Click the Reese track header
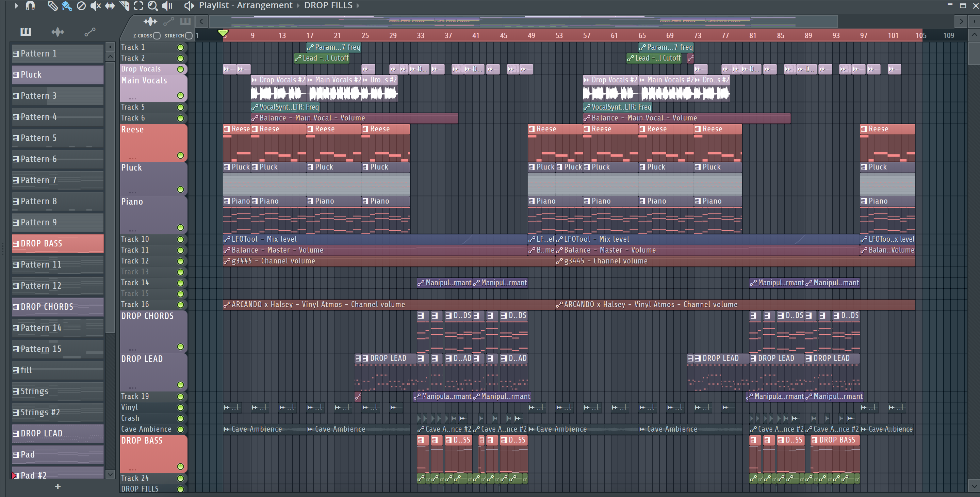This screenshot has height=497, width=980. click(153, 143)
